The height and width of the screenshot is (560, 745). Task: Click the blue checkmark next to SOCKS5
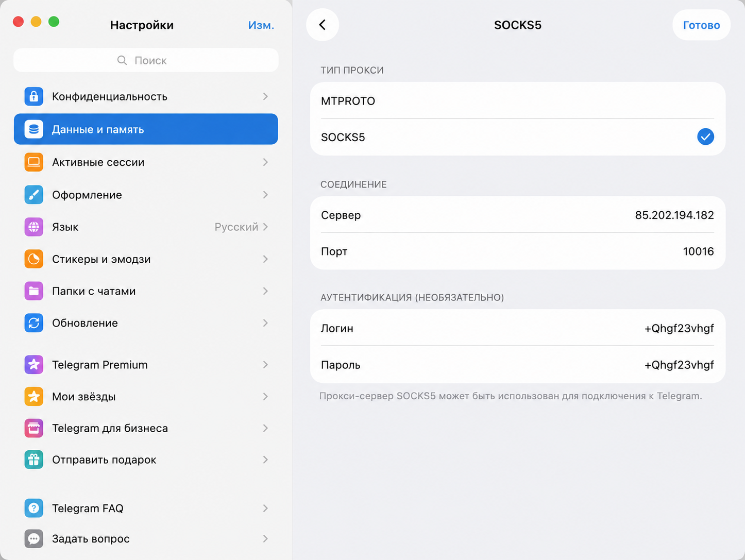(x=705, y=137)
